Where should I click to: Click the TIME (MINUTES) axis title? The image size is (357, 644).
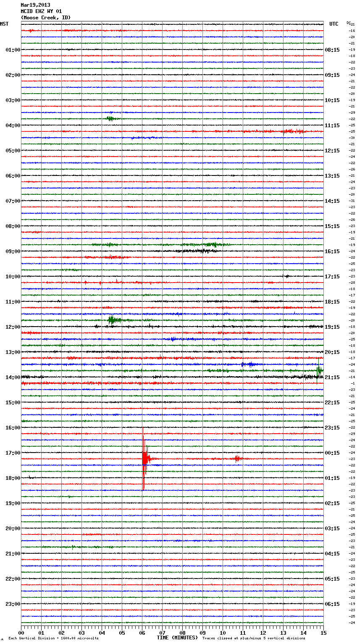(x=177, y=638)
